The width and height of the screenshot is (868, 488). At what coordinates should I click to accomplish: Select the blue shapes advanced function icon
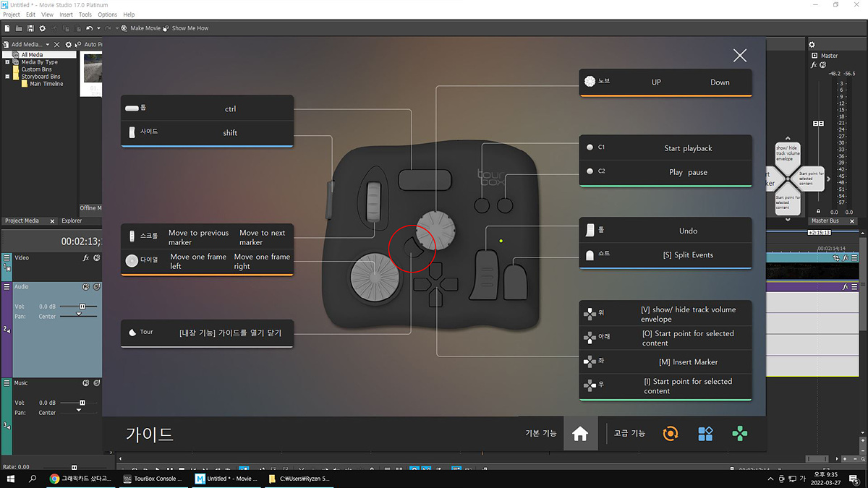705,434
